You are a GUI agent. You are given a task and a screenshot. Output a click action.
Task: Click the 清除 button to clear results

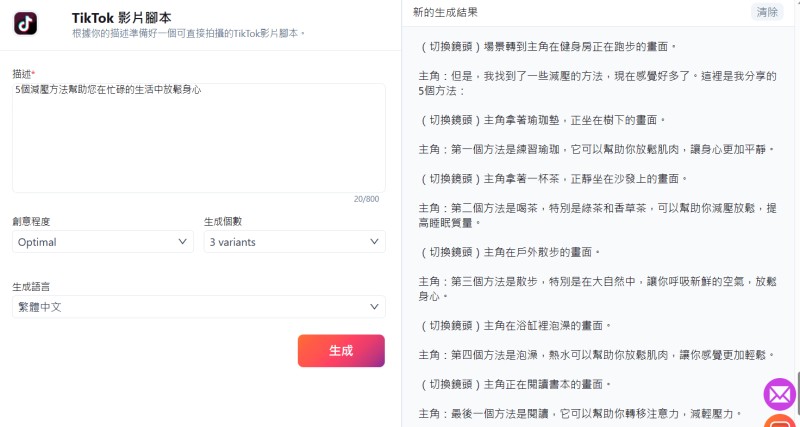[x=767, y=12]
